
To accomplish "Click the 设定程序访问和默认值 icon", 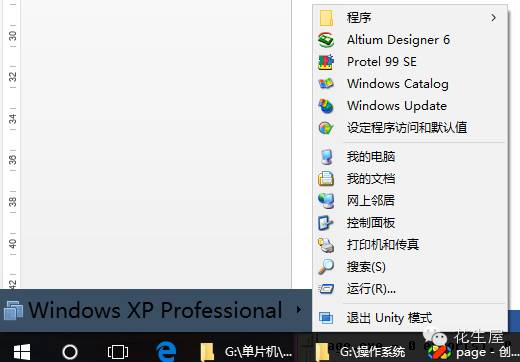I will pyautogui.click(x=326, y=128).
